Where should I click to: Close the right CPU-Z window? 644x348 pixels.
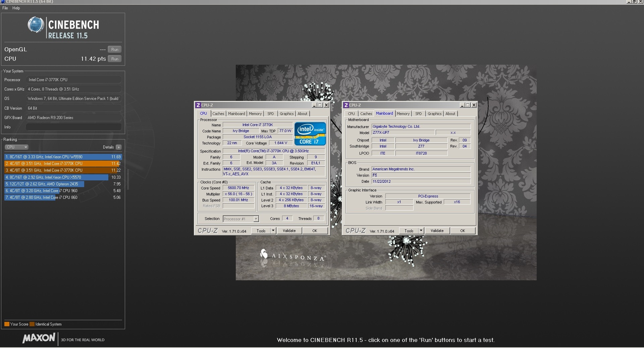click(474, 105)
